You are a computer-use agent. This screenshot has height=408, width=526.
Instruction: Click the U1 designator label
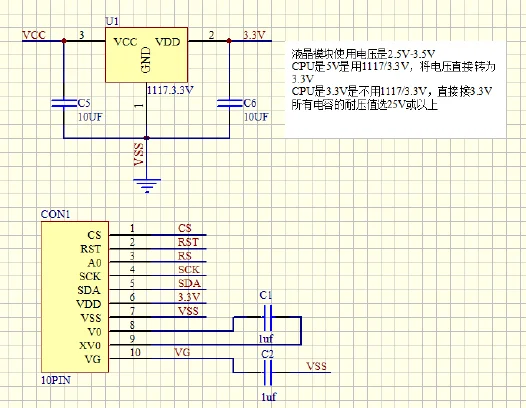(112, 21)
